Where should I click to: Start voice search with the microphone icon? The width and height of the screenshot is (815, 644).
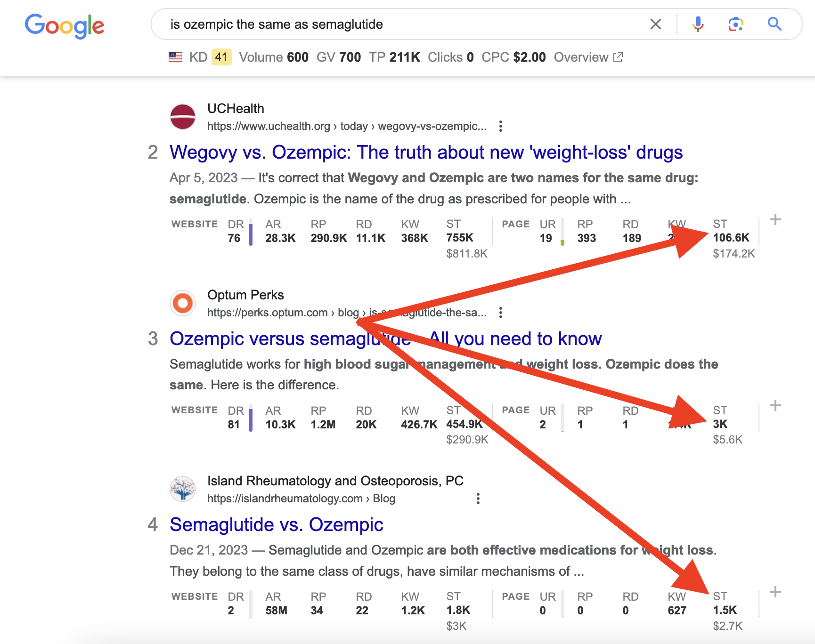[x=698, y=24]
